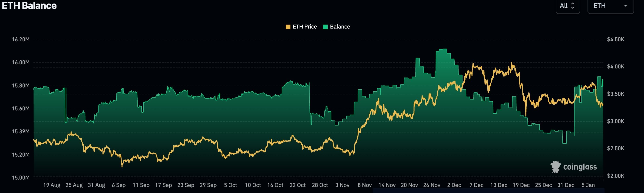644x193 pixels.
Task: Click the 20 Nov date label
Action: (409, 185)
